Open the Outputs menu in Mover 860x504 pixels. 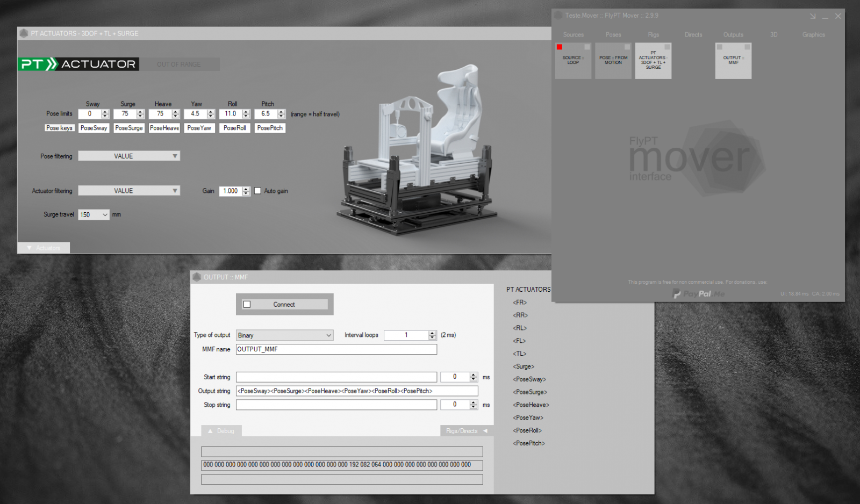(x=733, y=34)
